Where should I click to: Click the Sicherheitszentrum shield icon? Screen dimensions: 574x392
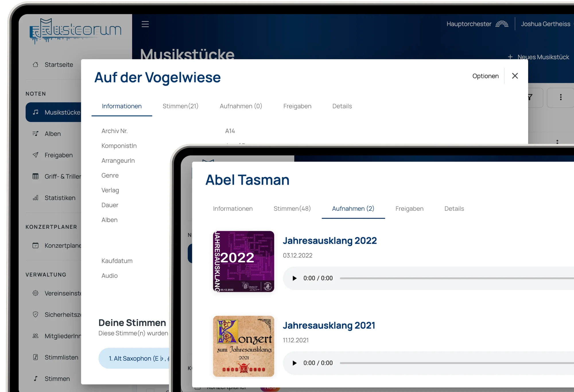(x=35, y=315)
